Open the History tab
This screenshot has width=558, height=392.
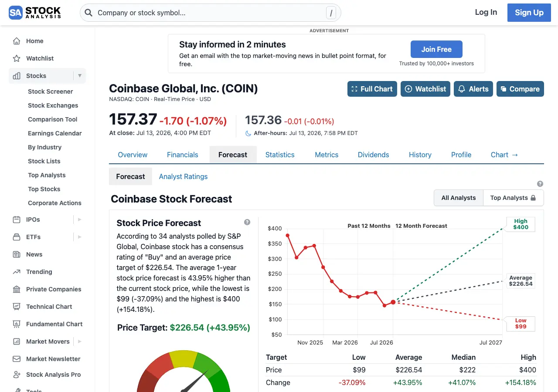(x=420, y=155)
